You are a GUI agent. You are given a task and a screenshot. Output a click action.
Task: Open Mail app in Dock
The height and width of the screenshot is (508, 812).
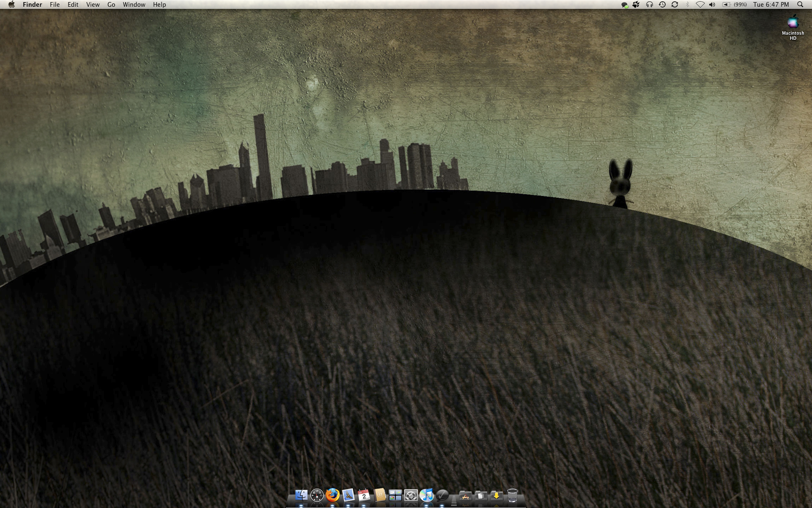pyautogui.click(x=348, y=495)
